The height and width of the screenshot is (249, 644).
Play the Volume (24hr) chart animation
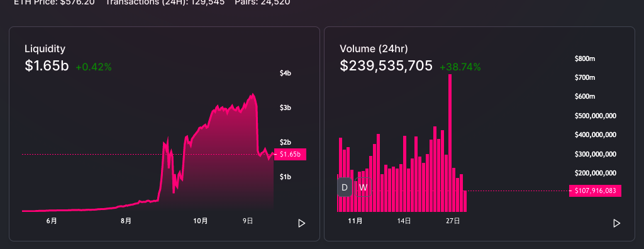point(616,223)
